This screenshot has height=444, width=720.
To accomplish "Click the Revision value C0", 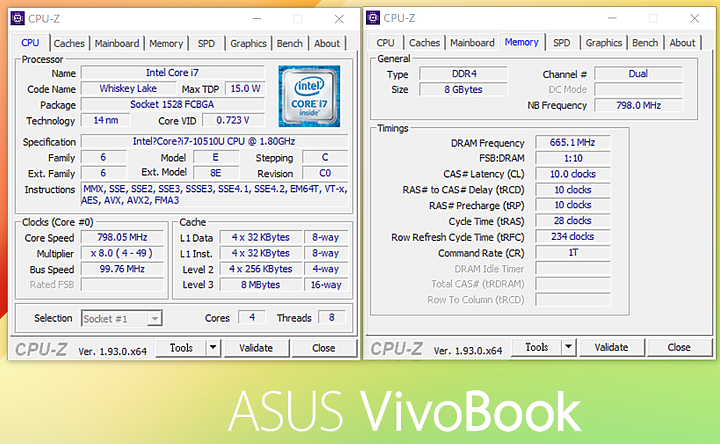I will pos(325,173).
